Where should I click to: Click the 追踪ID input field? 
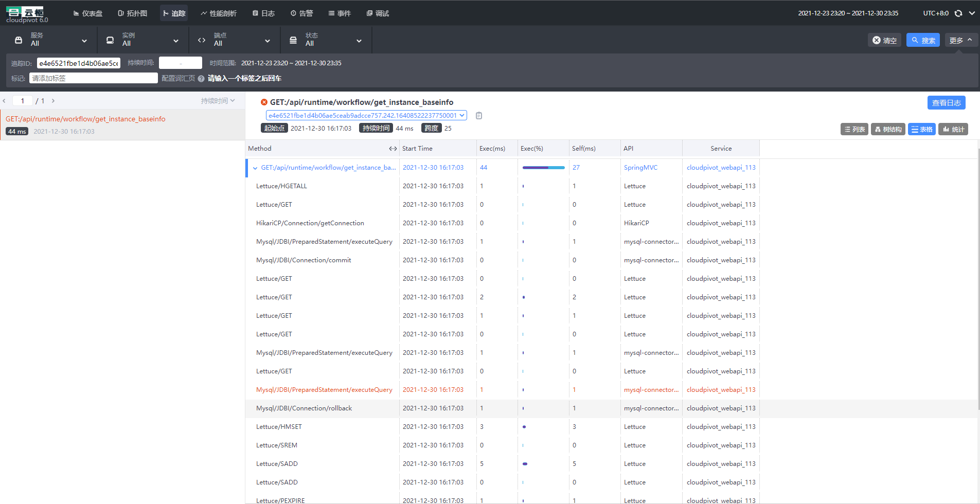tap(79, 63)
